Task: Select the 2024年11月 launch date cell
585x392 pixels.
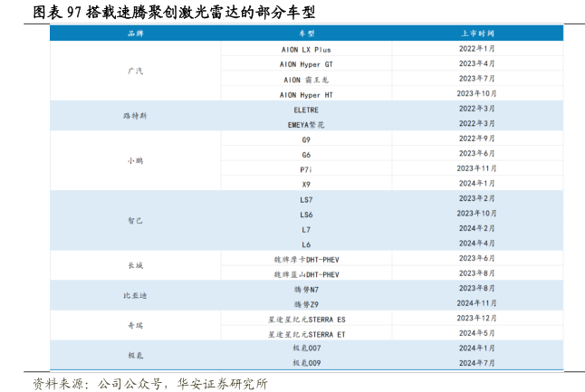Action: [476, 303]
